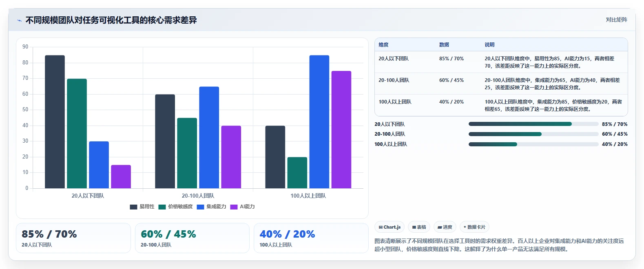Click the 20-100人团队 progress row label
The height and width of the screenshot is (269, 644).
coord(390,134)
